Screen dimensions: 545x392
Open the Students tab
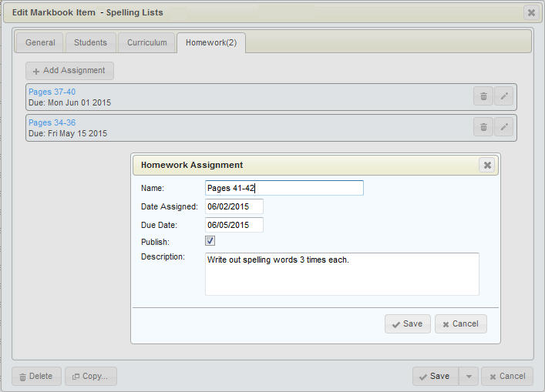tap(90, 43)
